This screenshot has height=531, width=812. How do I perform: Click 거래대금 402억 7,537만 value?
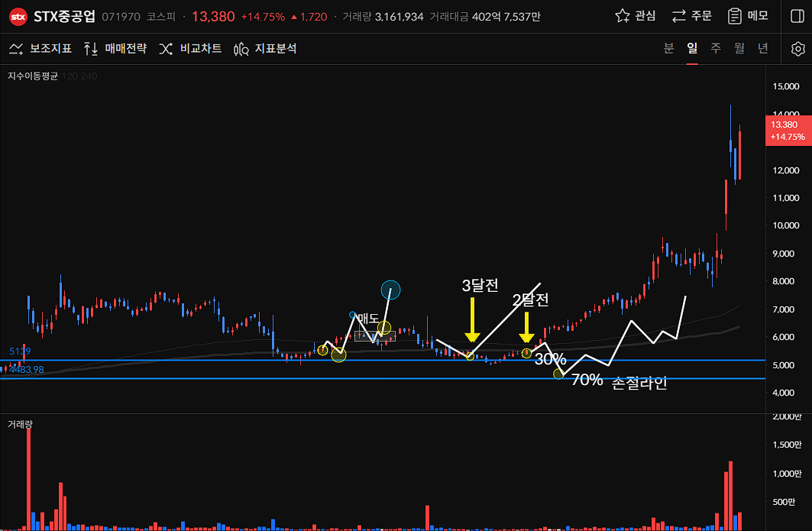485,17
